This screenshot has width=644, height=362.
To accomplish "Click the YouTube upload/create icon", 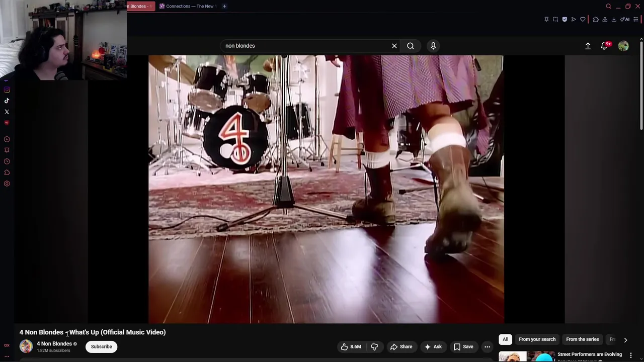I will 588,46.
